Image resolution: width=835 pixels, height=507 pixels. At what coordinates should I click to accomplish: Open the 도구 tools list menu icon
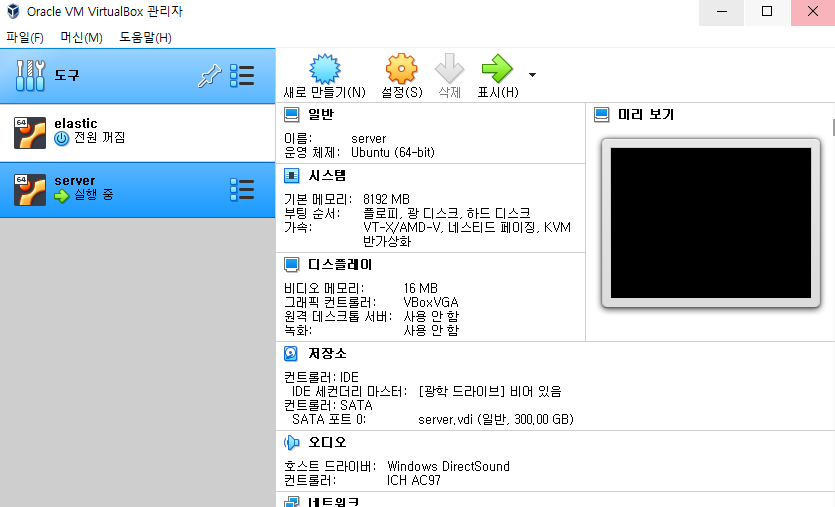pos(242,76)
